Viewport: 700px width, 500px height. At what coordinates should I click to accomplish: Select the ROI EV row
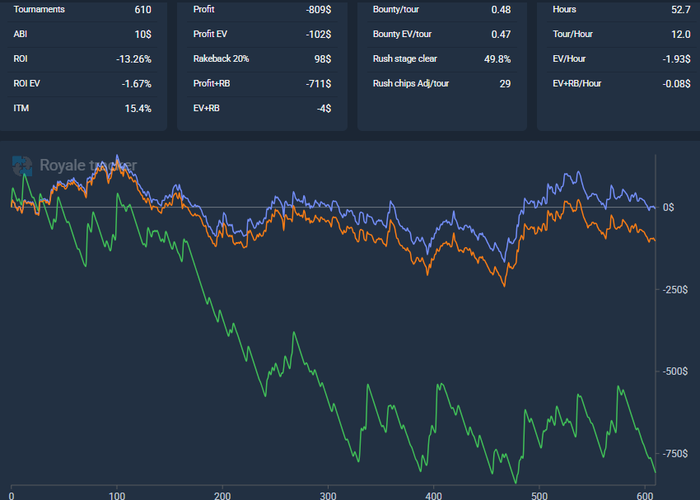click(x=82, y=83)
